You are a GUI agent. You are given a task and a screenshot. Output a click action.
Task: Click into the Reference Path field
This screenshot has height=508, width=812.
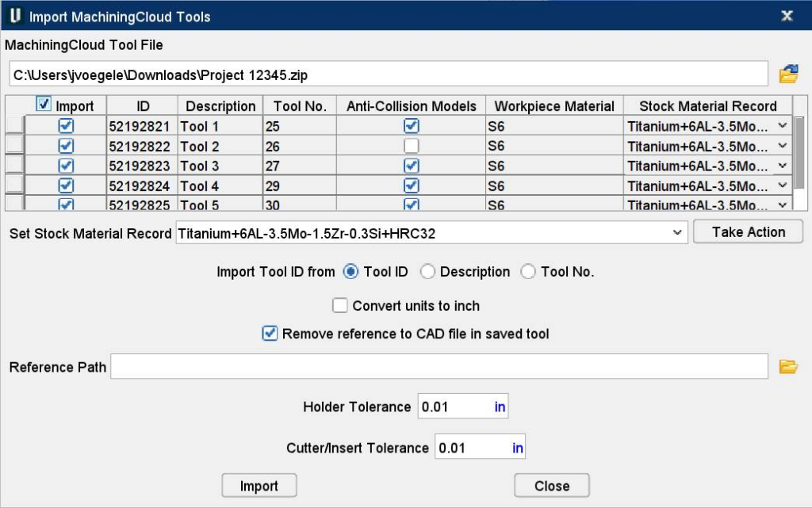click(439, 366)
